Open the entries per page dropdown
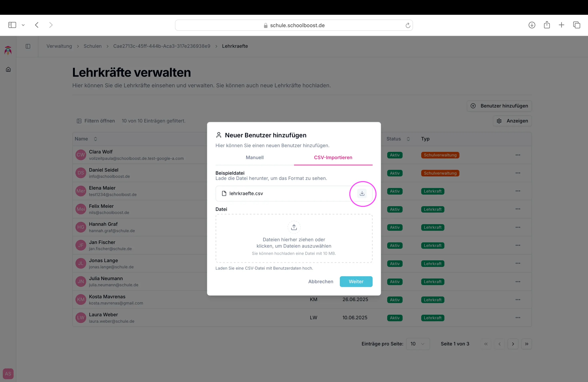 [x=418, y=344]
